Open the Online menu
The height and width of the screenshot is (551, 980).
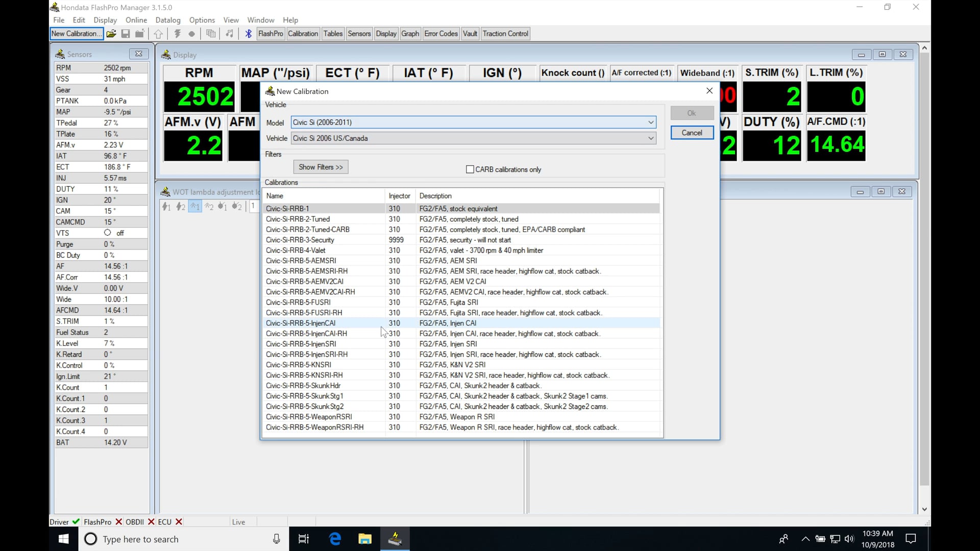pyautogui.click(x=136, y=20)
